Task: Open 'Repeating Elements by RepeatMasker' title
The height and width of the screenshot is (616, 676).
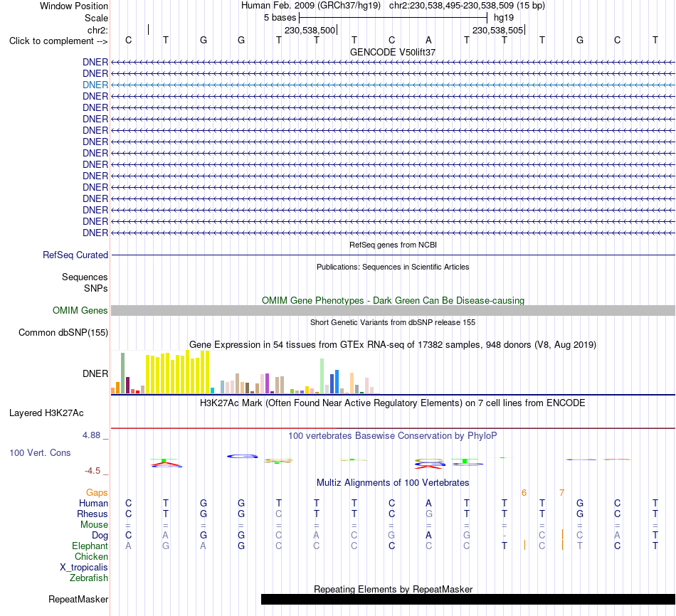Action: (x=393, y=589)
